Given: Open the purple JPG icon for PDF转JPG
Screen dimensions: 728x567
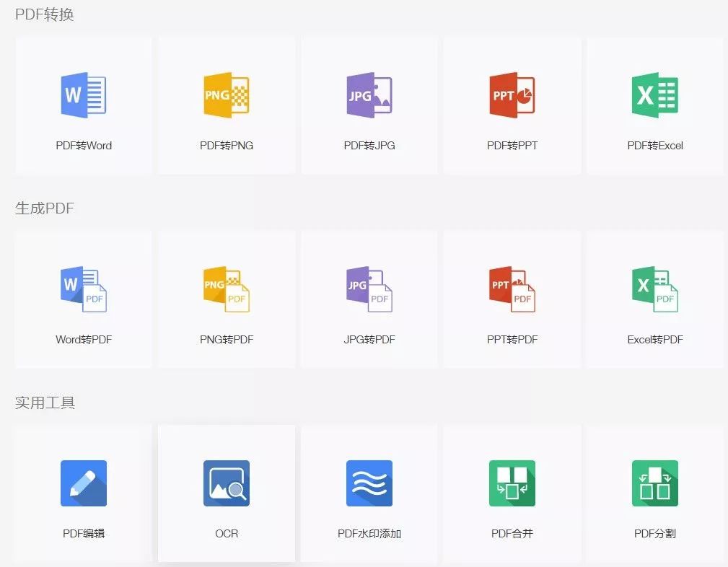Looking at the screenshot, I should tap(369, 95).
